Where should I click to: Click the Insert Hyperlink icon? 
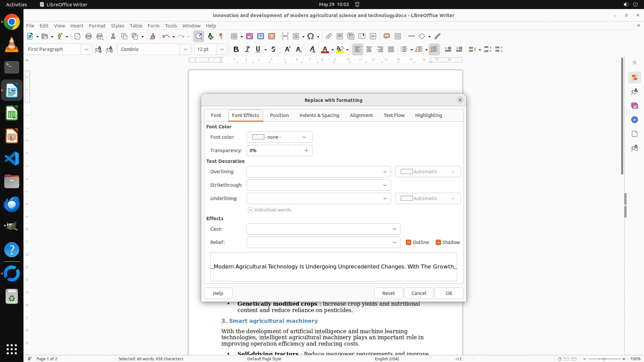tap(329, 36)
